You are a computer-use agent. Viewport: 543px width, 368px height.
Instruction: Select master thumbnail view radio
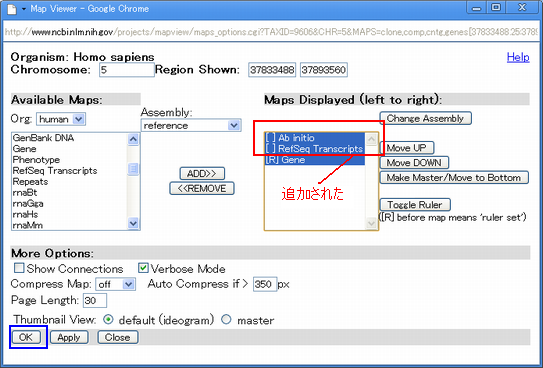pyautogui.click(x=226, y=320)
